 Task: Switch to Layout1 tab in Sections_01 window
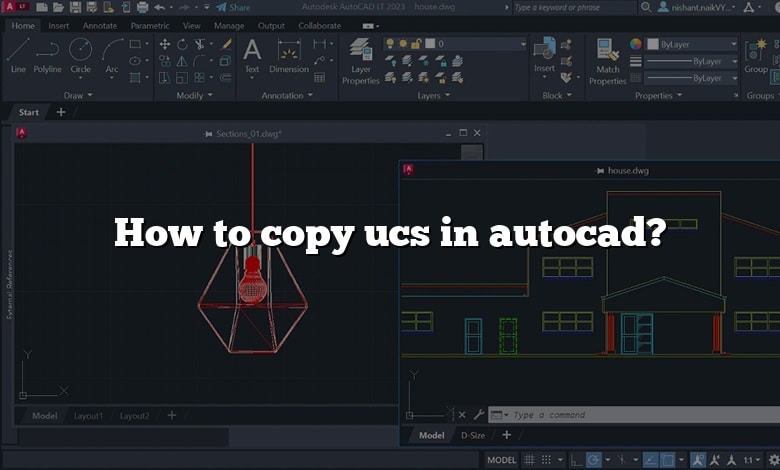(x=88, y=416)
